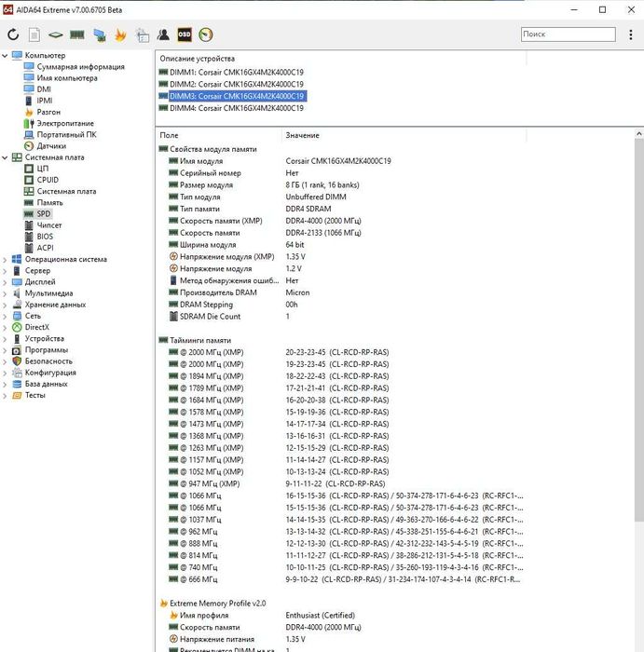Open the Тесты tree item
Screen dimensions: 644x652
(34, 395)
